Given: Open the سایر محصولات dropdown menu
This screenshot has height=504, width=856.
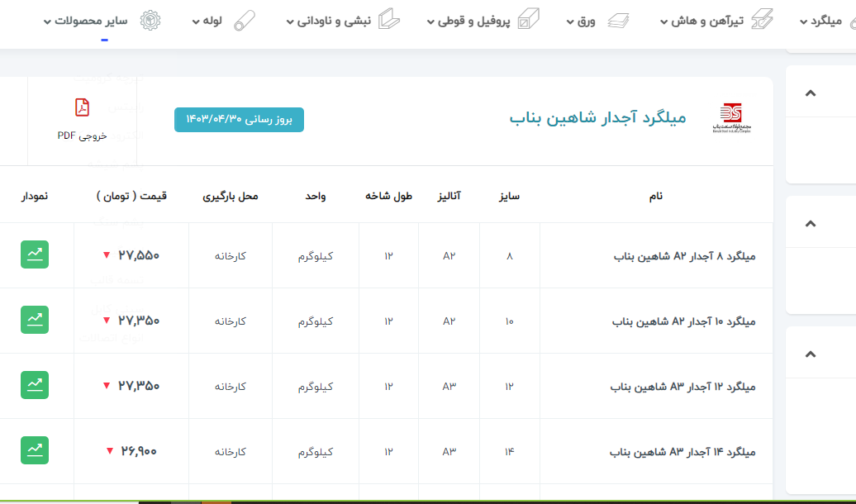Looking at the screenshot, I should [x=90, y=21].
